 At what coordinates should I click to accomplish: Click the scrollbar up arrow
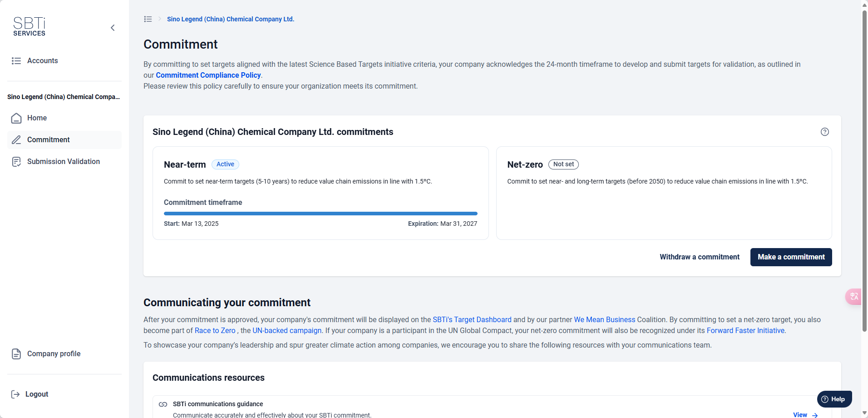click(864, 5)
